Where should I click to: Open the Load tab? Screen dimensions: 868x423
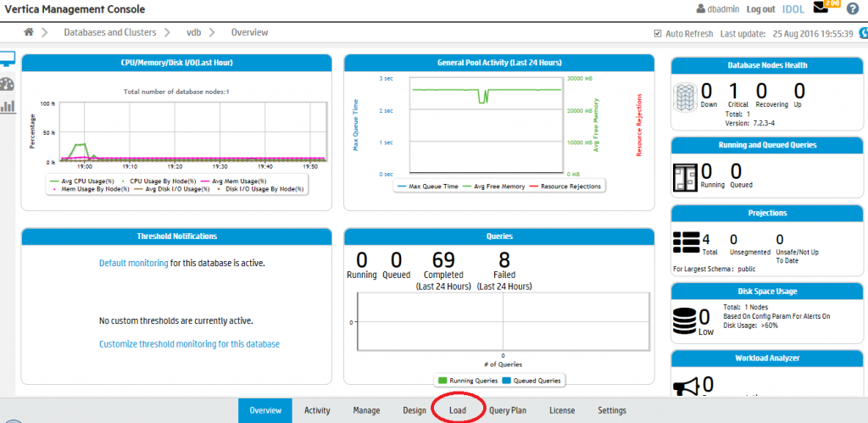pyautogui.click(x=458, y=411)
